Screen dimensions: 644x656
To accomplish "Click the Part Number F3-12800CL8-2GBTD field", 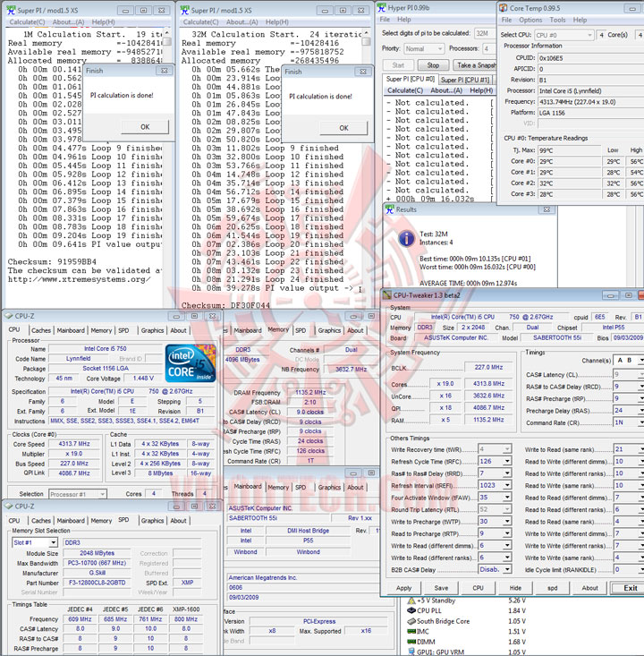I will tap(97, 583).
